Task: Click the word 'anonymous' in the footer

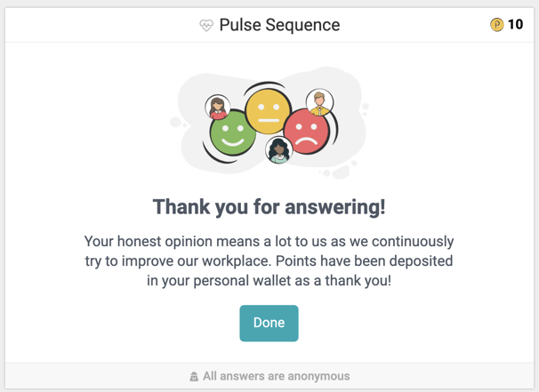Action: [x=318, y=376]
